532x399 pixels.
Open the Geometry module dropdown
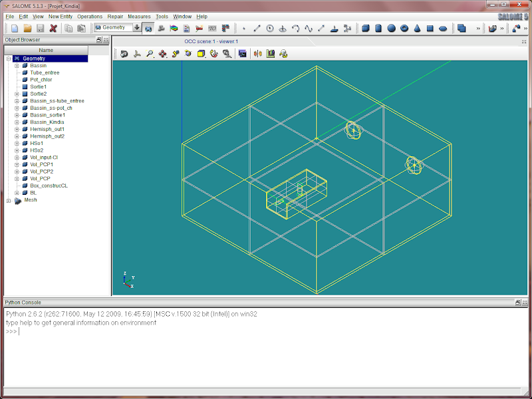pos(137,28)
